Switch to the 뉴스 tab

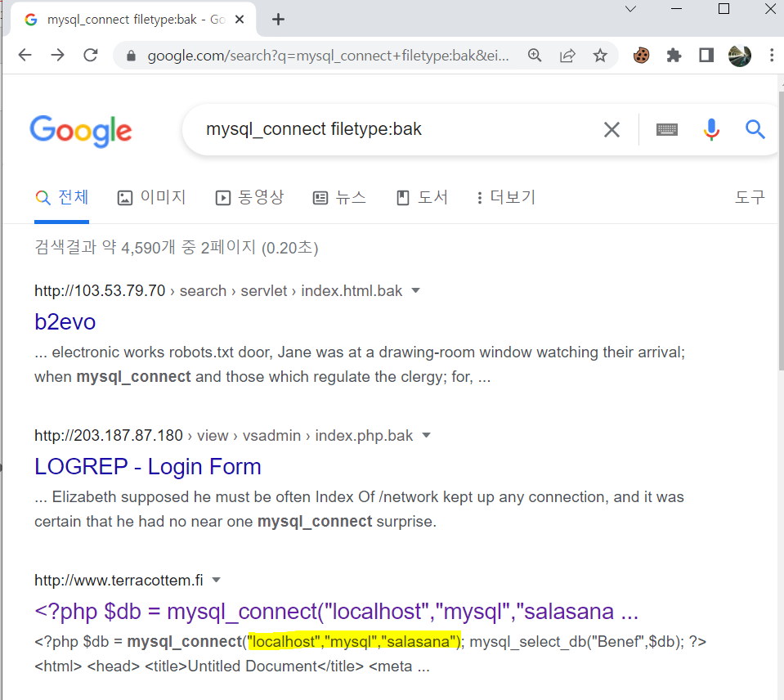tap(339, 198)
